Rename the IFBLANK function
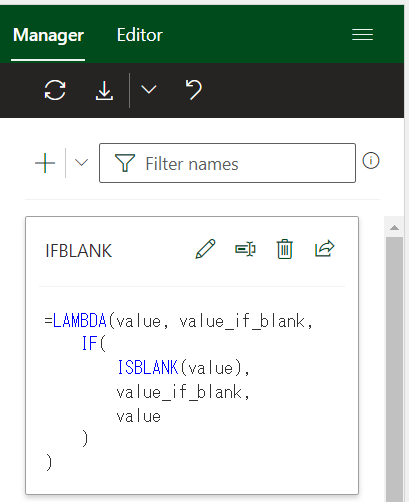Image resolution: width=409 pixels, height=502 pixels. pos(245,249)
